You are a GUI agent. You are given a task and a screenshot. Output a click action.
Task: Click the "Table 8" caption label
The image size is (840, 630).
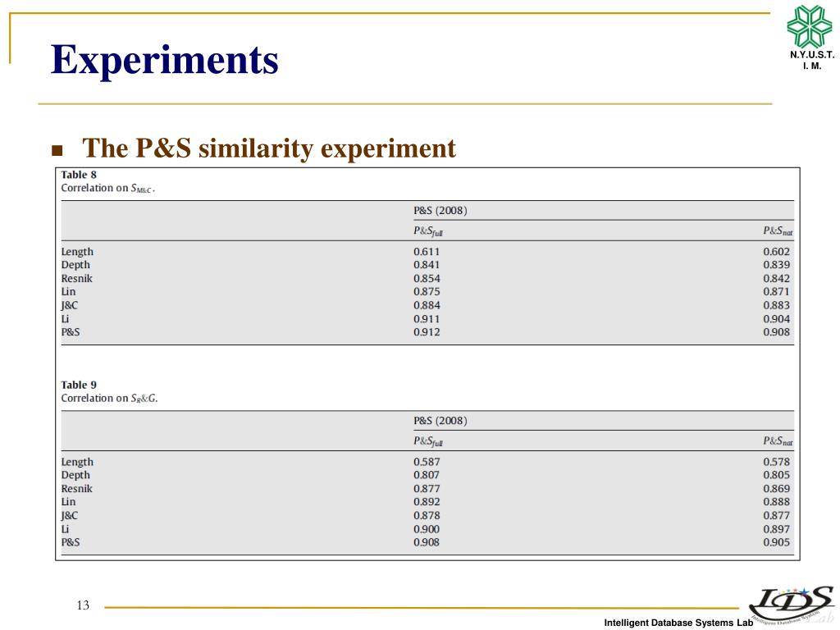[x=79, y=175]
